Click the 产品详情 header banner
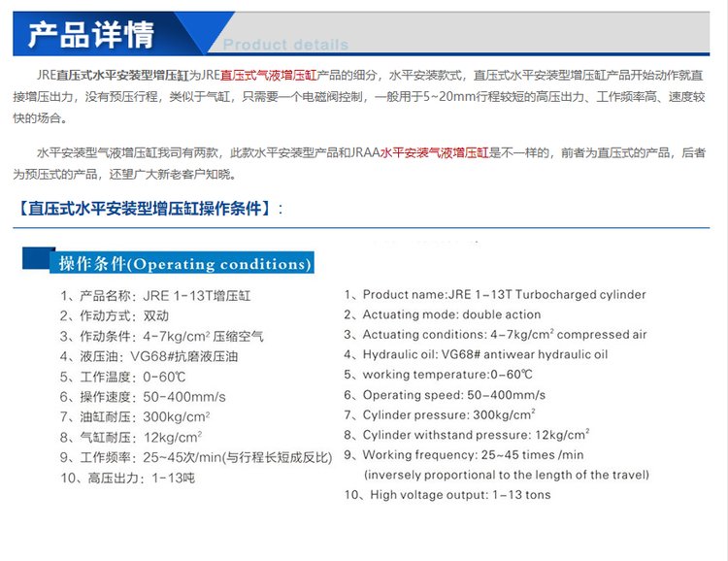 [x=90, y=35]
